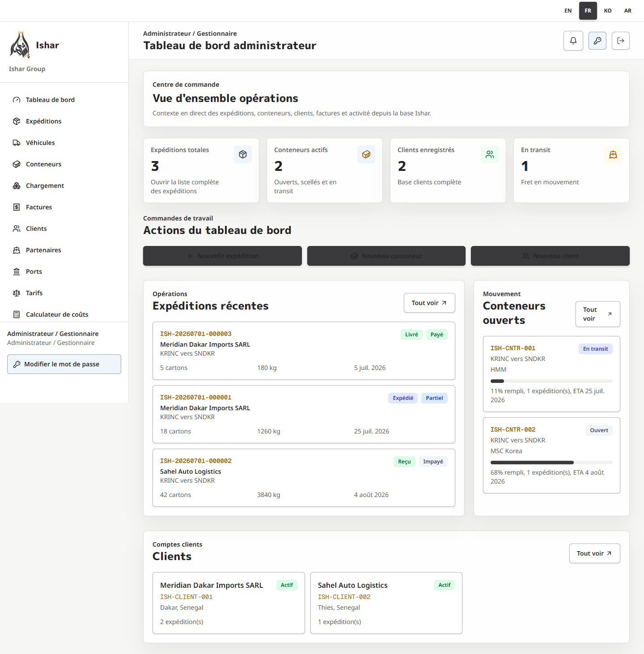The width and height of the screenshot is (644, 654).
Task: Select the FR language option
Action: coord(588,11)
